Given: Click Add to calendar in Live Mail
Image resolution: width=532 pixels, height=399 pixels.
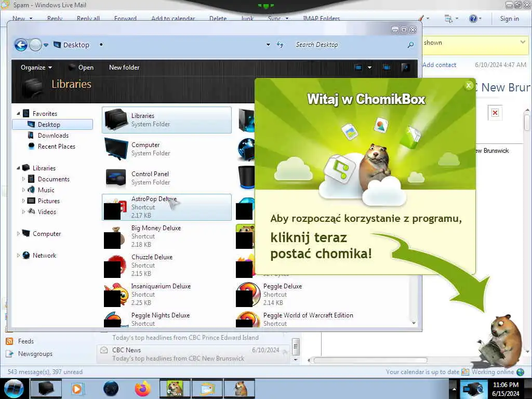Looking at the screenshot, I should click(173, 18).
